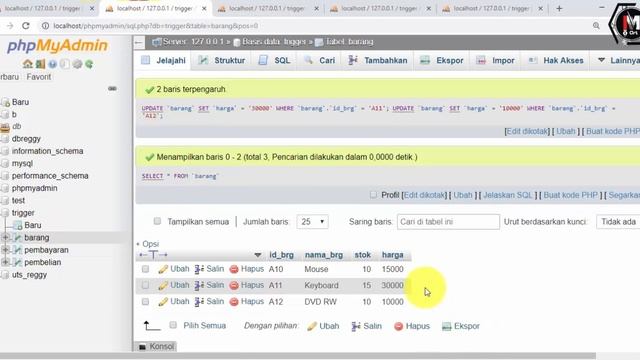
Task: Open the Cari search tab
Action: click(320, 60)
